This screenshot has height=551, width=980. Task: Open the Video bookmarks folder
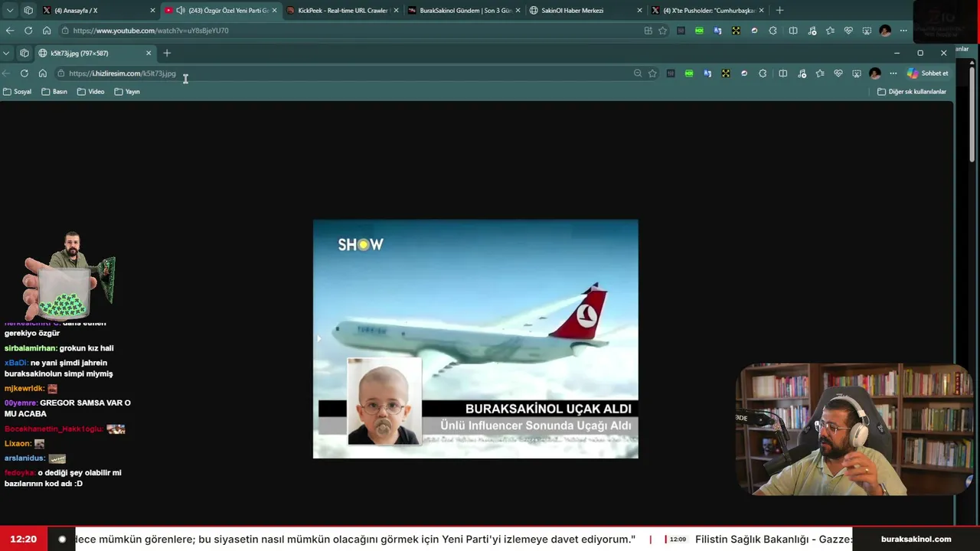click(91, 92)
